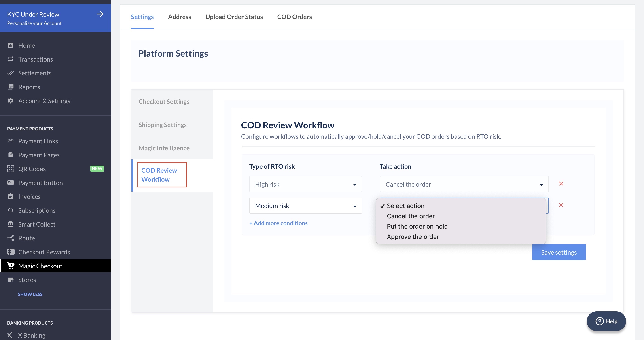This screenshot has width=644, height=340.
Task: Click the Subscriptions icon in sidebar
Action: tap(11, 210)
